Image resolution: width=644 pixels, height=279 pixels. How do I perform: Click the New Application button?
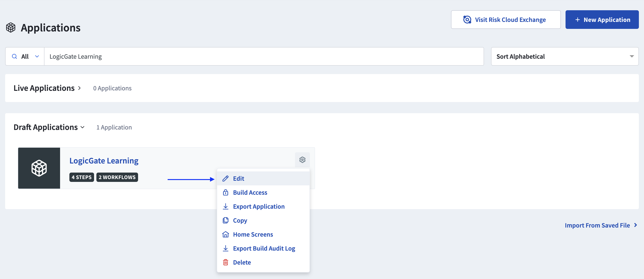pos(602,20)
